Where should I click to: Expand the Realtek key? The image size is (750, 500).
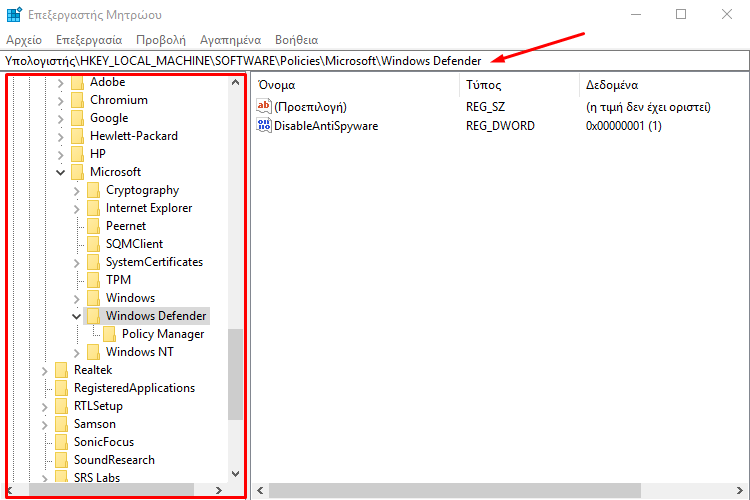pyautogui.click(x=44, y=371)
